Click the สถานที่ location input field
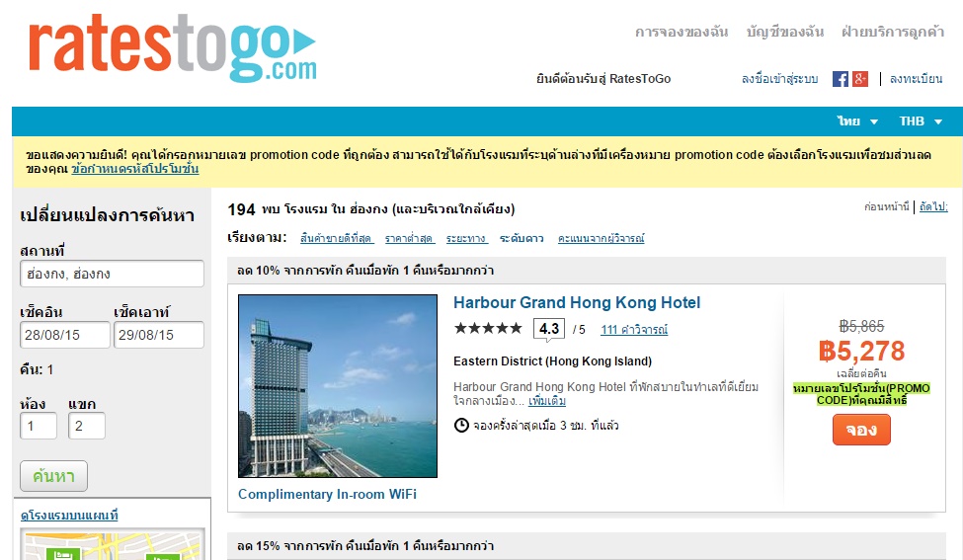This screenshot has width=963, height=560. click(112, 274)
